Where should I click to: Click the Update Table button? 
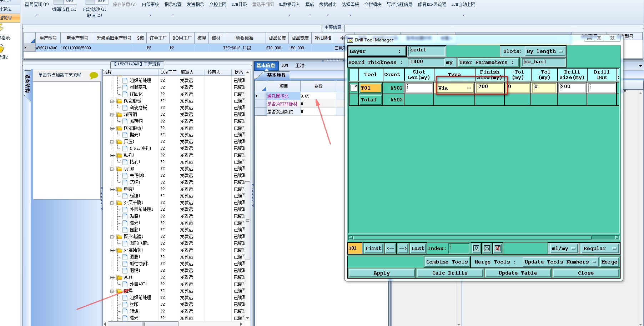click(518, 273)
